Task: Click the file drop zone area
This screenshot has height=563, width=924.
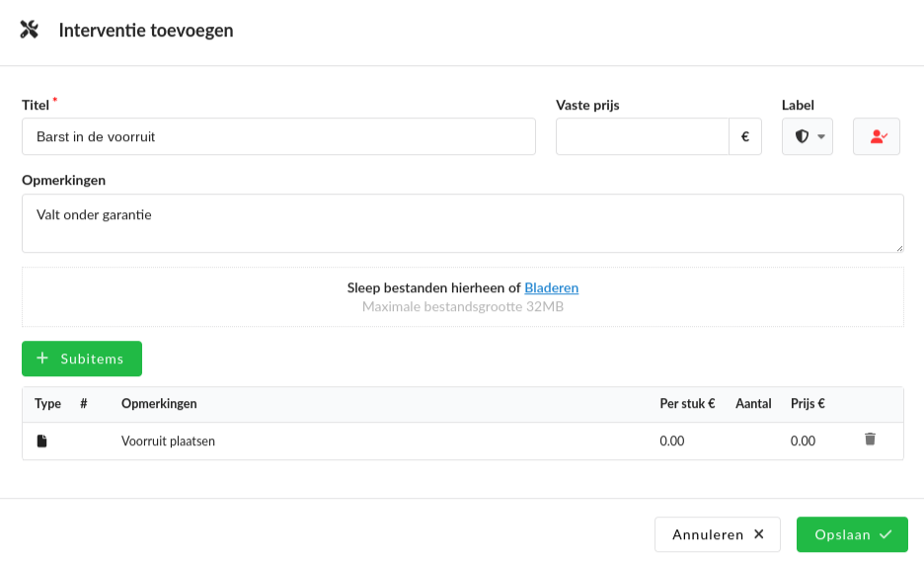Action: (x=463, y=297)
